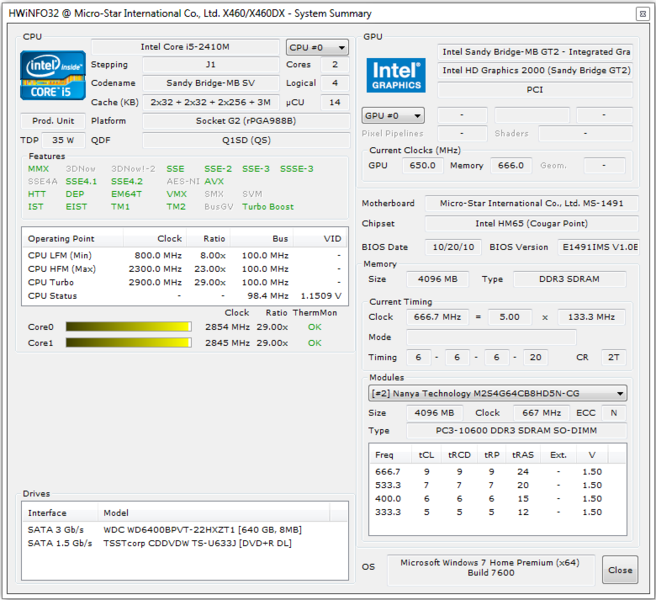
Task: Click the BIOS Version E1491IMS field
Action: point(598,247)
